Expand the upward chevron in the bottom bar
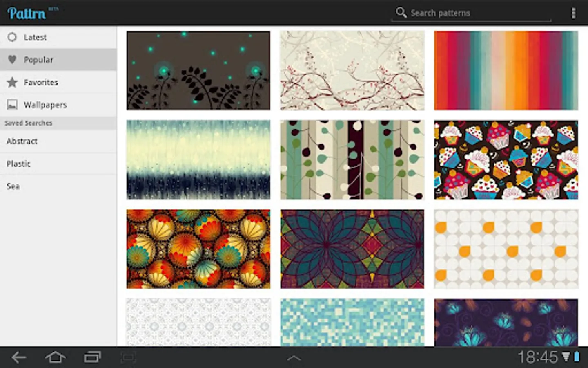The image size is (588, 368). [294, 358]
